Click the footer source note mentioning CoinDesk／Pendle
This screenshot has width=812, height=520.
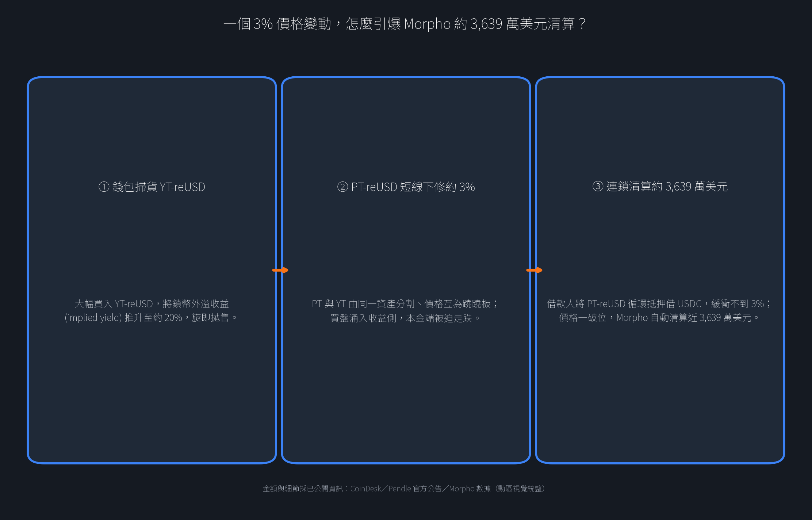coord(404,489)
